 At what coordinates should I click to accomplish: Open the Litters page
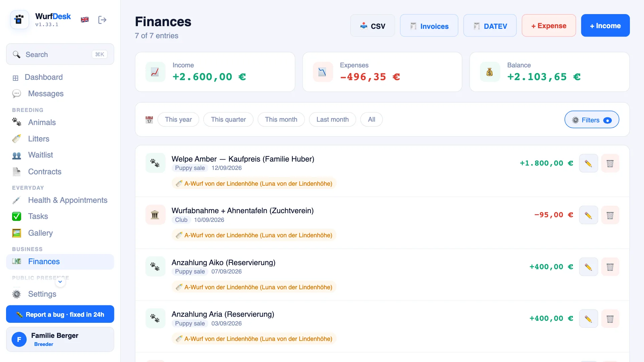tap(60, 139)
